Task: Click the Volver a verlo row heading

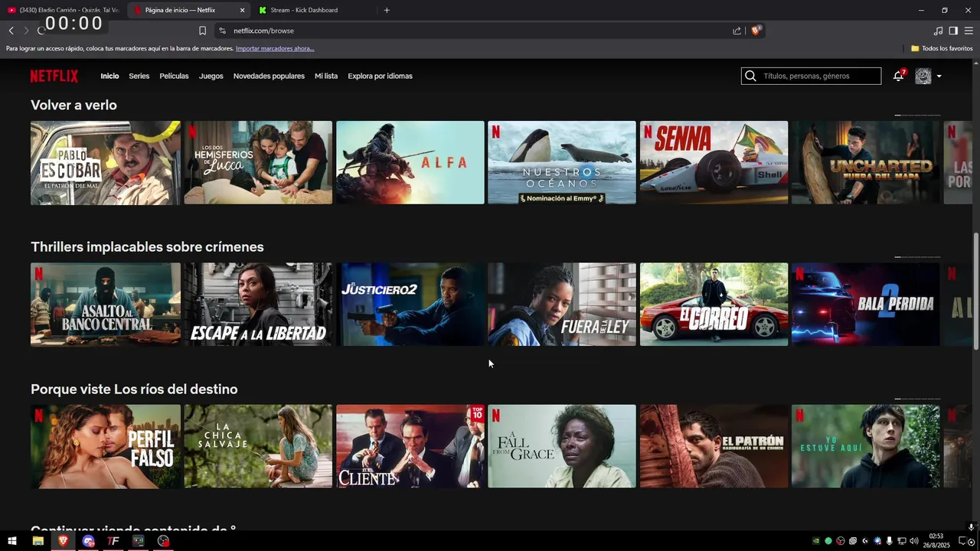Action: [x=73, y=105]
